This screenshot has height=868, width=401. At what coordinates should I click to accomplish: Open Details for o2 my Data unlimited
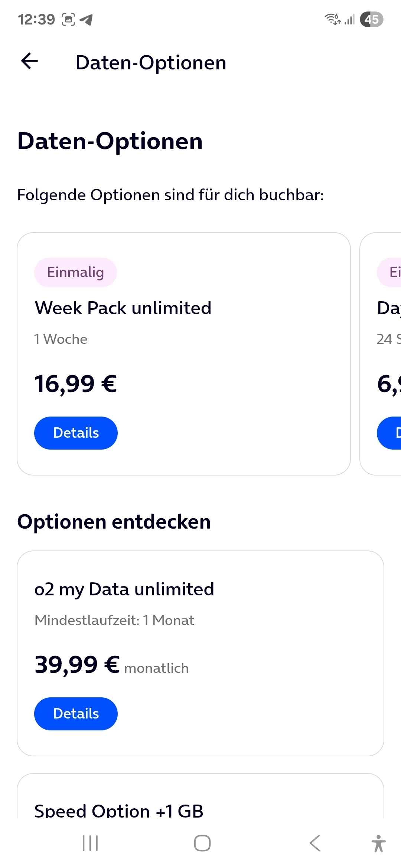pos(76,714)
